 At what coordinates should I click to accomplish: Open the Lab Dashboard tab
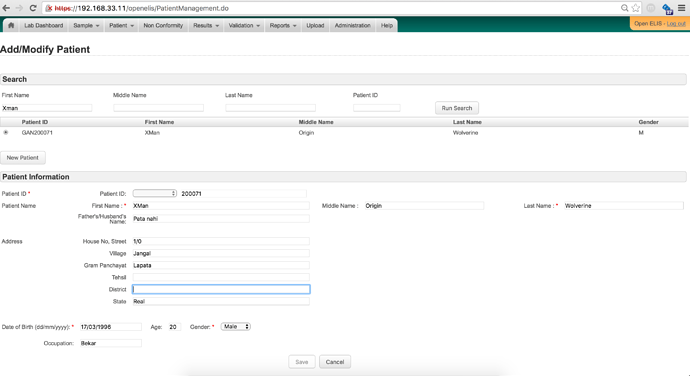tap(44, 26)
